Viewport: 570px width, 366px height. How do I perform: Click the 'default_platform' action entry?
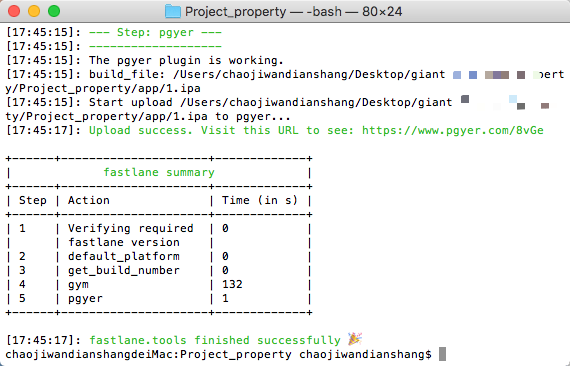[x=124, y=257]
